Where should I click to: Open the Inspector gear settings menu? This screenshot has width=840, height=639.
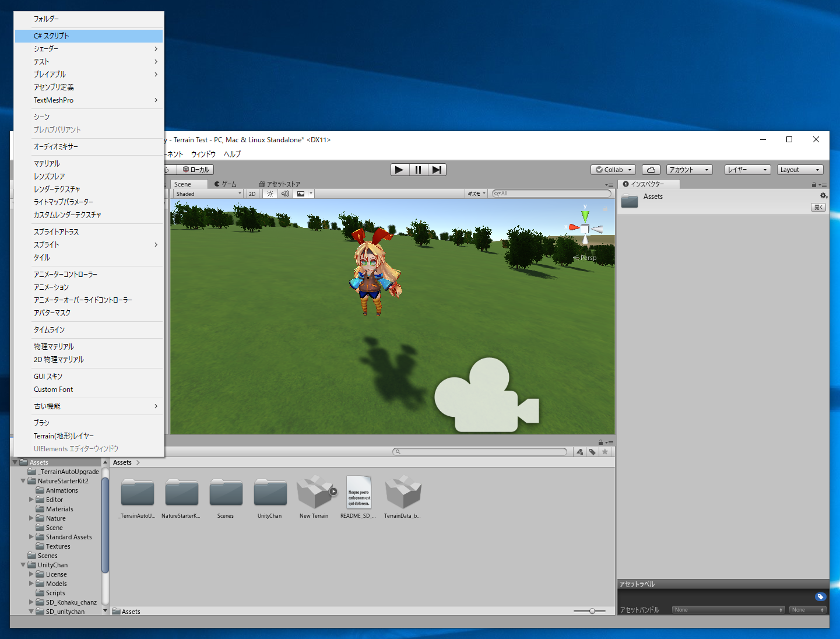pos(824,196)
